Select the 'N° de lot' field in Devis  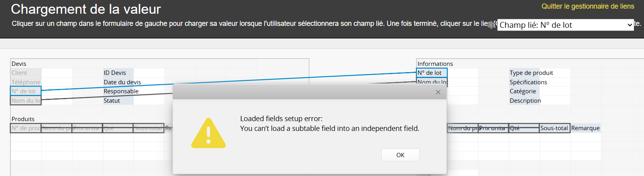(26, 91)
